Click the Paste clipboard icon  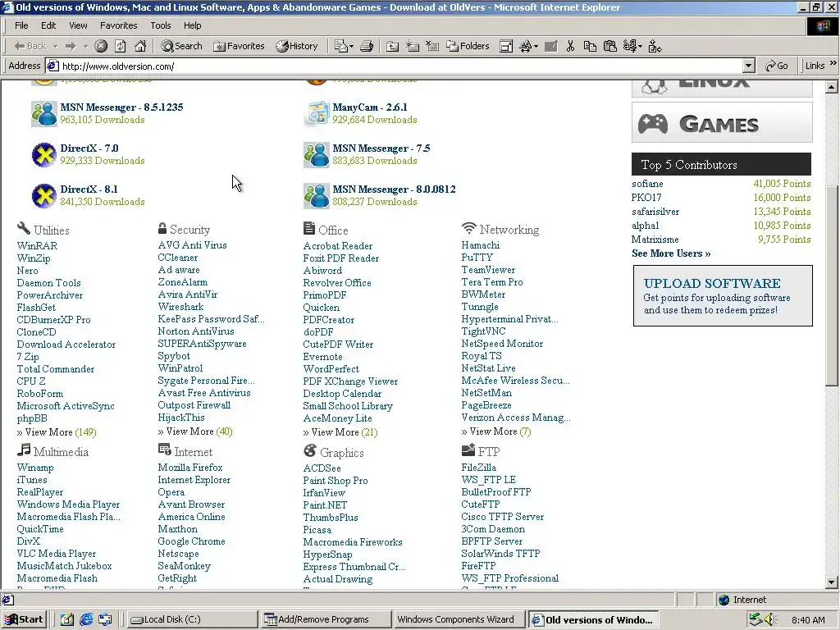pyautogui.click(x=609, y=46)
